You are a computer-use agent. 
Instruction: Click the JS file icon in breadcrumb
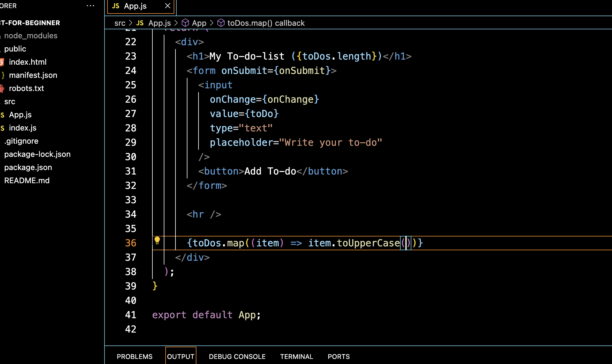click(140, 23)
